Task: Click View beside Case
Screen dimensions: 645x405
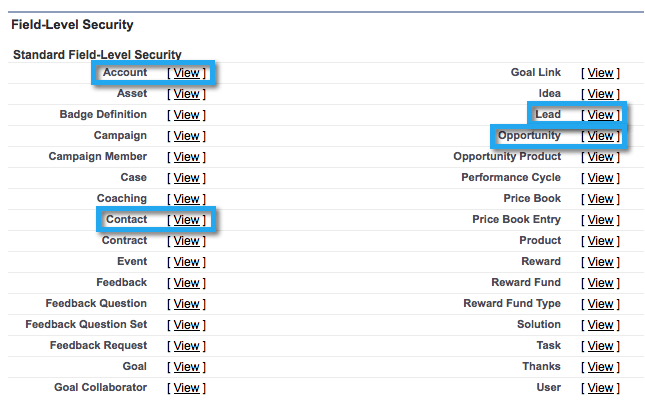Action: pos(186,178)
